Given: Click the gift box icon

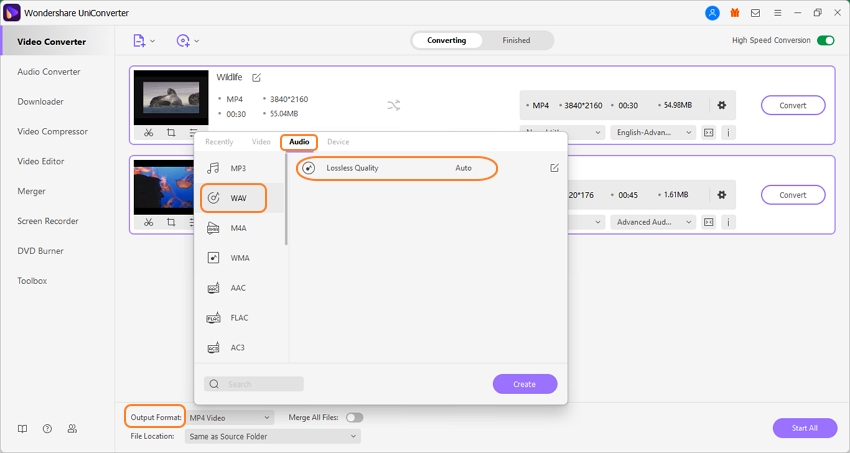Looking at the screenshot, I should (x=735, y=13).
